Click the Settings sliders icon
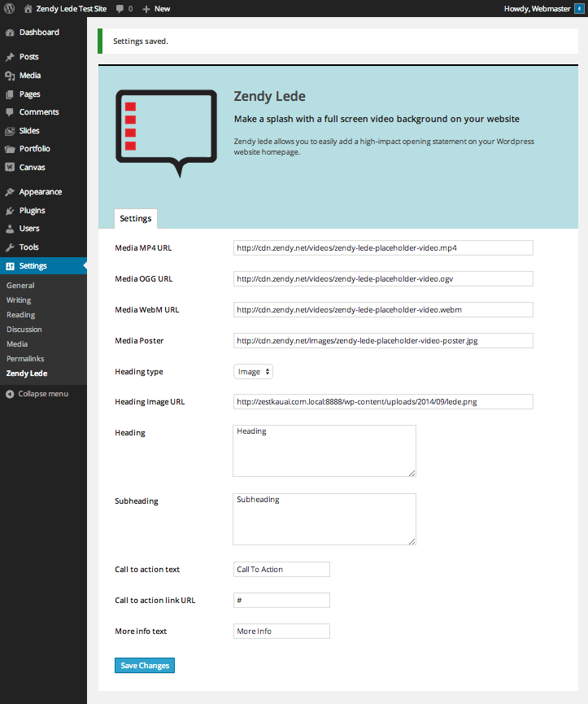 [x=10, y=266]
